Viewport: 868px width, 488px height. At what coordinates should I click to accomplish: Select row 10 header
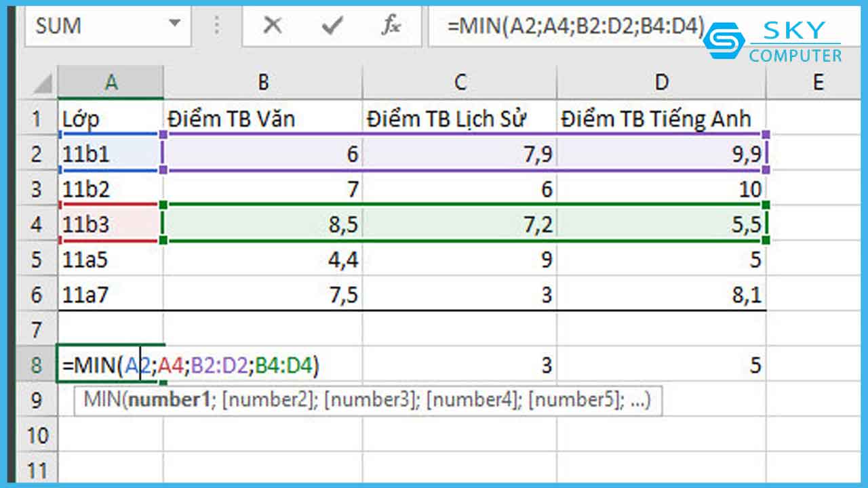click(x=36, y=435)
